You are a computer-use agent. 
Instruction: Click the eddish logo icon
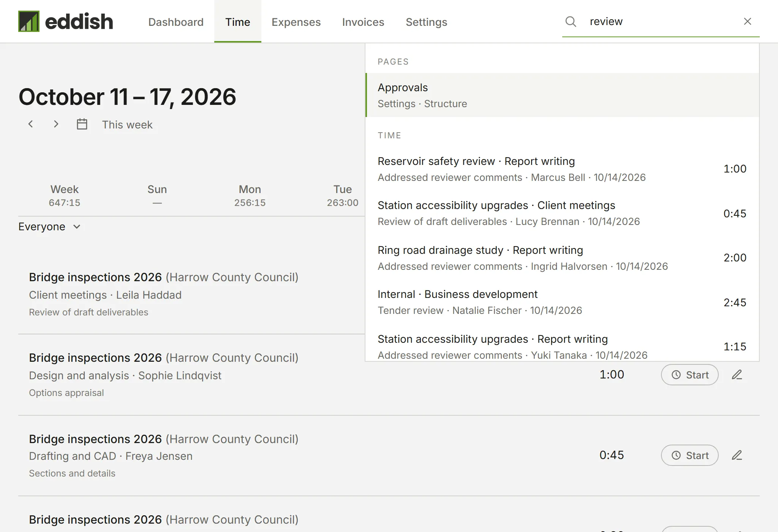(x=29, y=21)
